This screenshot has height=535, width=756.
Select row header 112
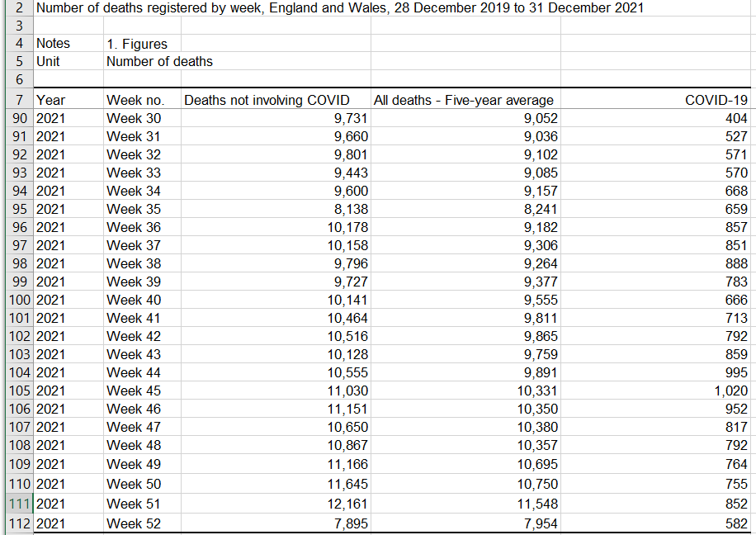[x=17, y=523]
